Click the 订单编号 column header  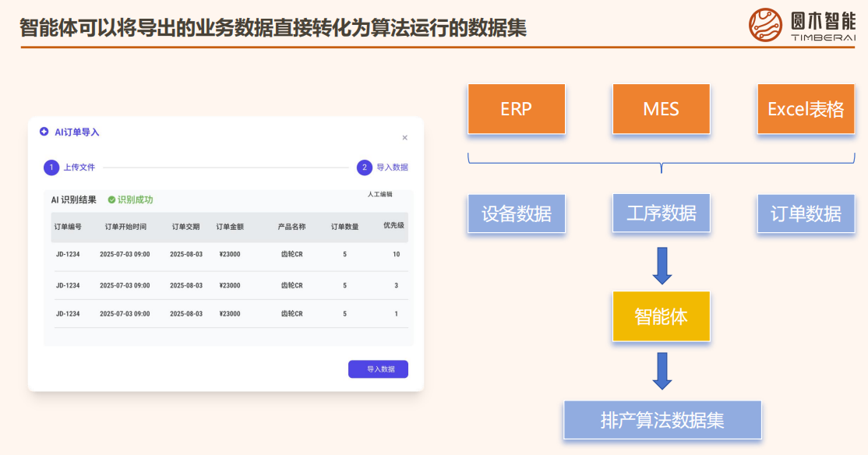(68, 227)
